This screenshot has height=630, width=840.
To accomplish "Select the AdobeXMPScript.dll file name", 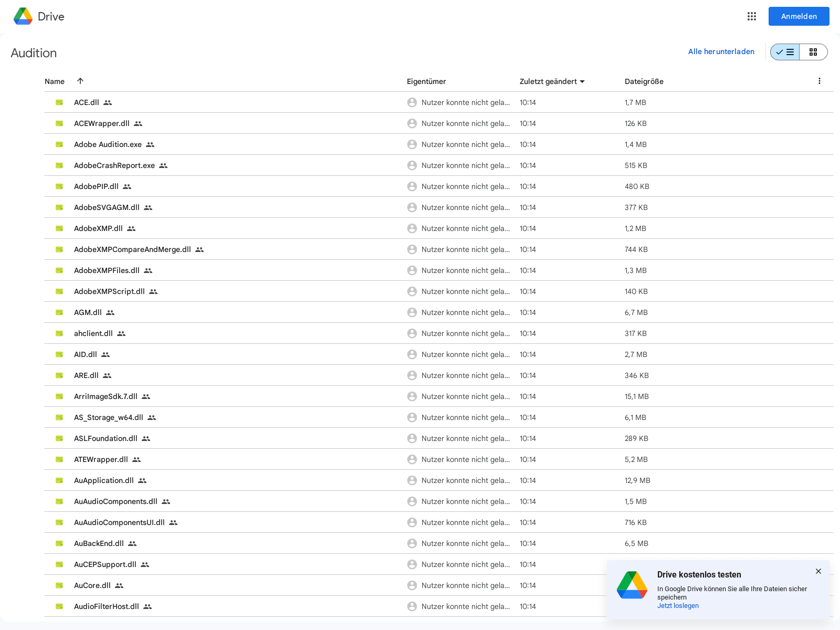I will click(x=109, y=291).
